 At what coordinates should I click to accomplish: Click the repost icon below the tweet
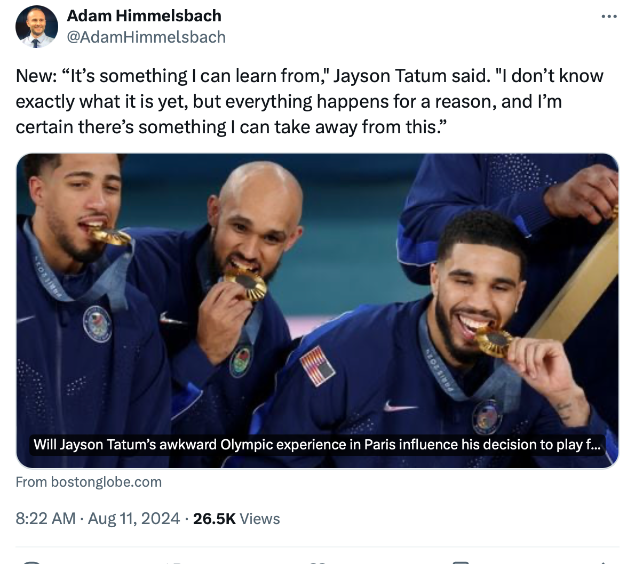point(174,562)
